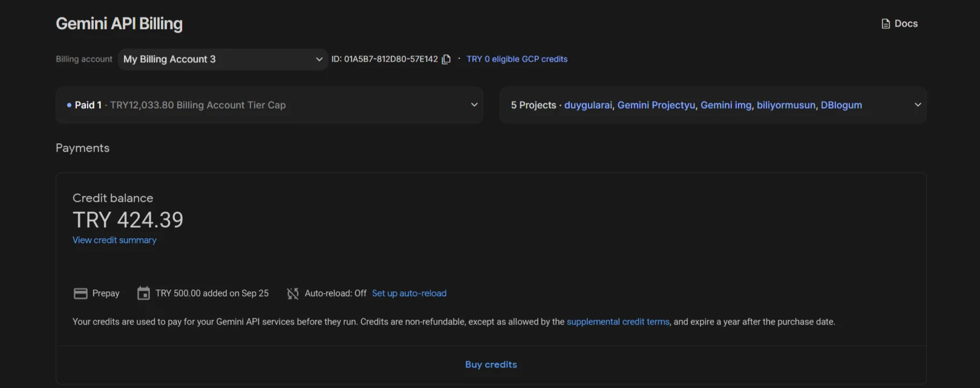
Task: Click the Buy credits button
Action: tap(491, 364)
